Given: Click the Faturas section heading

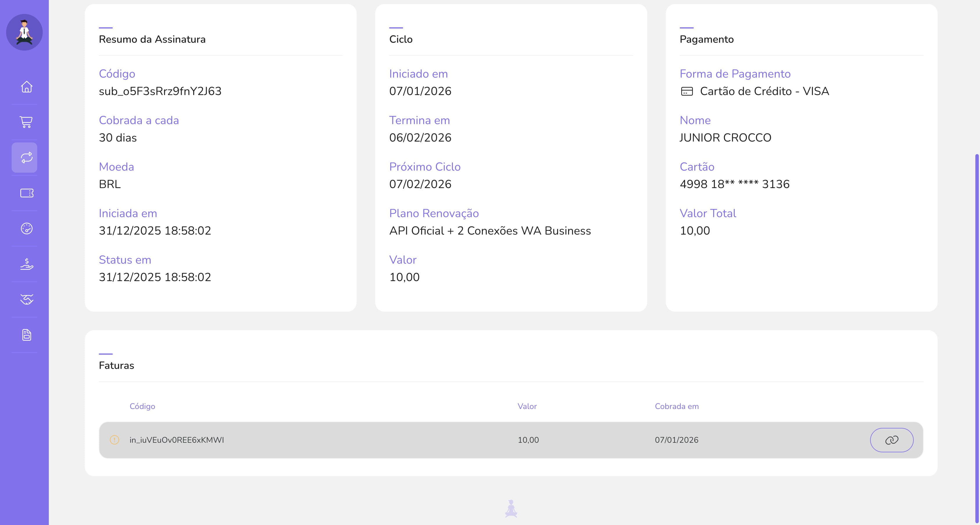Looking at the screenshot, I should pyautogui.click(x=117, y=366).
